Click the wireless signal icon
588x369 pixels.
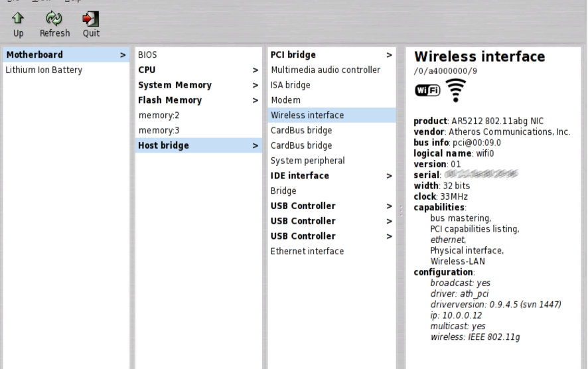point(456,90)
